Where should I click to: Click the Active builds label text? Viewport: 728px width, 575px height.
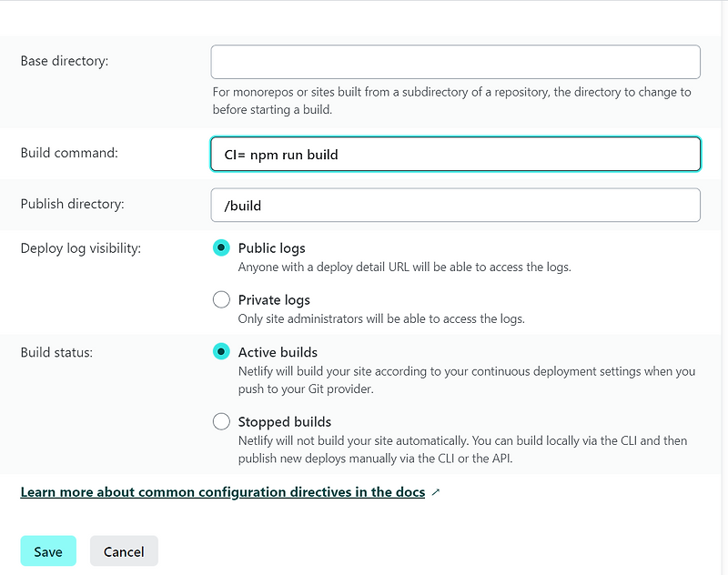pyautogui.click(x=277, y=351)
